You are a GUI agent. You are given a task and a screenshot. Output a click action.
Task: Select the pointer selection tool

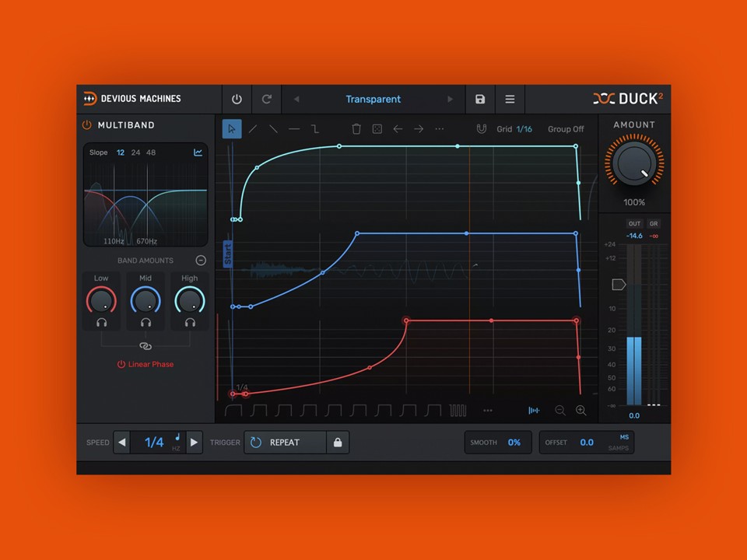(232, 129)
